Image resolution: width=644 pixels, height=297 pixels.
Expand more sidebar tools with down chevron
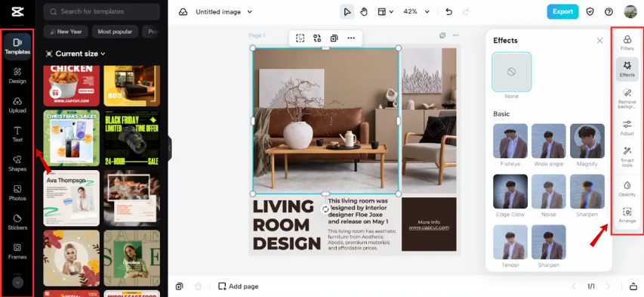click(x=17, y=283)
